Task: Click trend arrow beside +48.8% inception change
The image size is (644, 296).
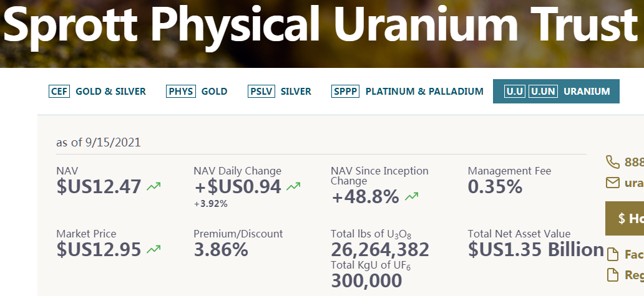Action: [411, 197]
